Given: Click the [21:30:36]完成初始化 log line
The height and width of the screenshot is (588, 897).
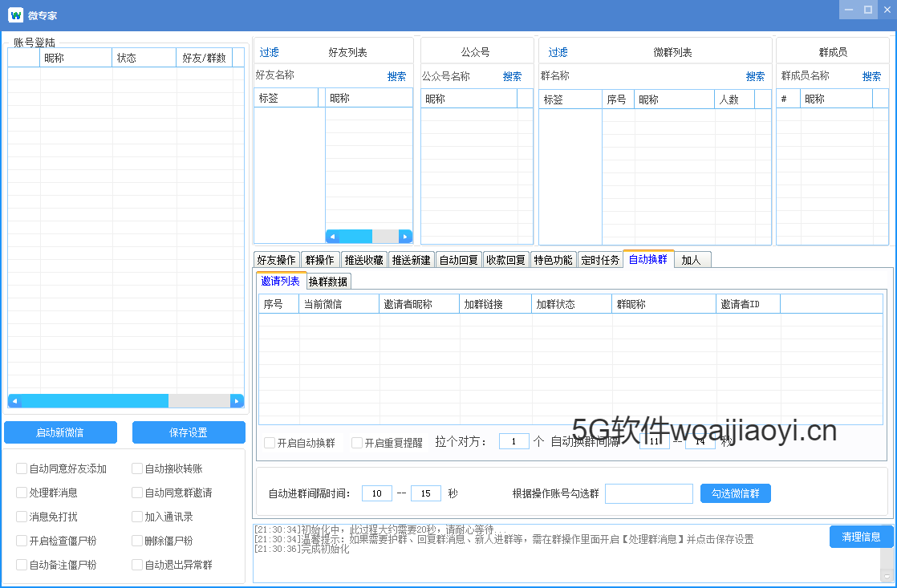Looking at the screenshot, I should (x=302, y=549).
